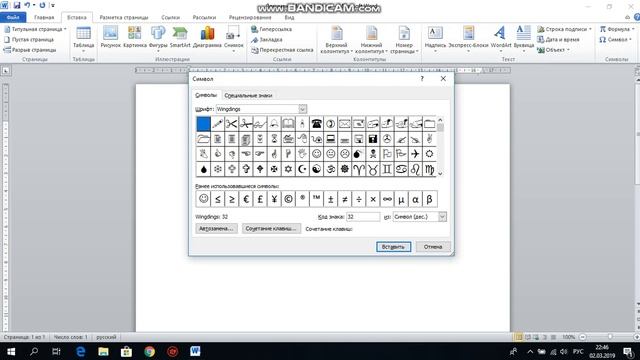Pick the euro sign from recent symbols
The image size is (640, 360).
(x=246, y=199)
